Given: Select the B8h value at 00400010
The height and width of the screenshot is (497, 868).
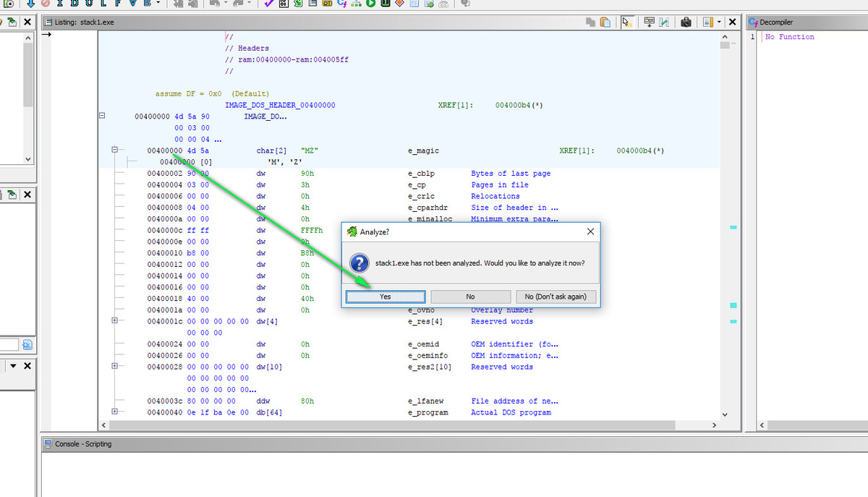Looking at the screenshot, I should click(307, 253).
